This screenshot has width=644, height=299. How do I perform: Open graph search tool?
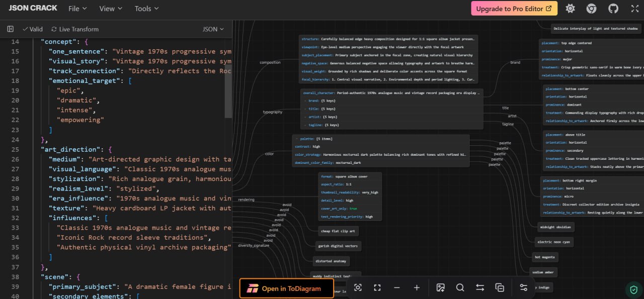(x=460, y=287)
